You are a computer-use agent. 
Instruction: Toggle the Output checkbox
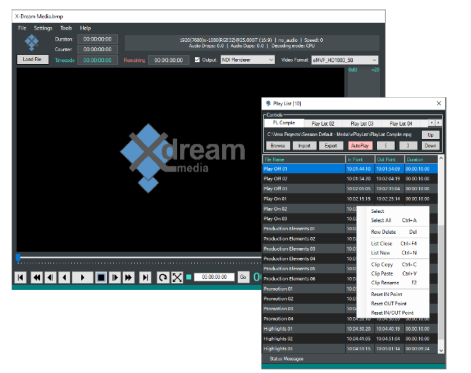[x=197, y=60]
